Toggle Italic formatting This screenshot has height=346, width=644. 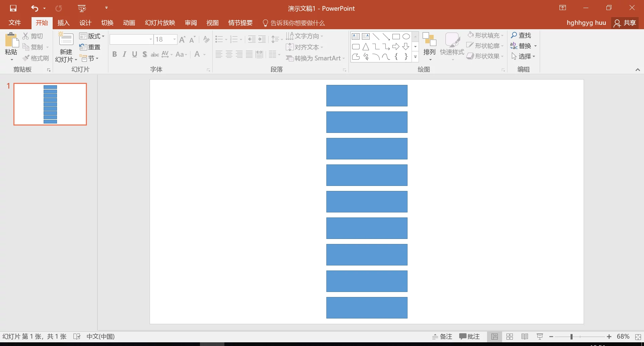point(124,54)
